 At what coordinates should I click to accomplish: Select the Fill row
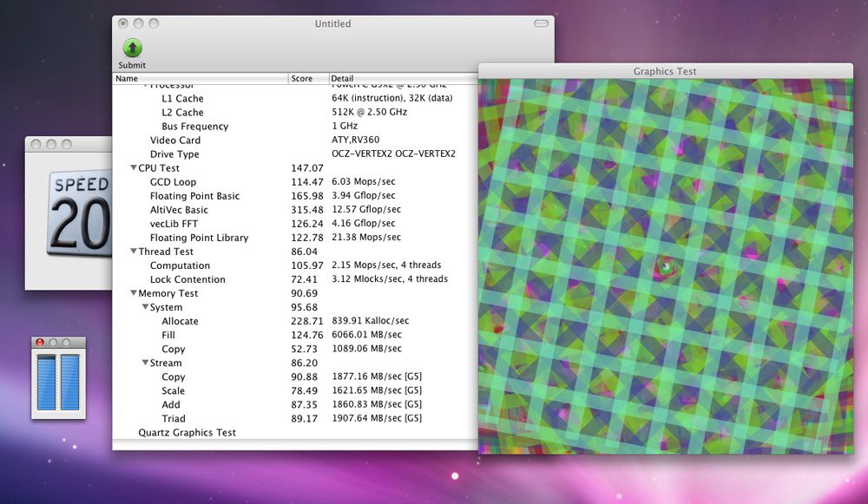(295, 335)
